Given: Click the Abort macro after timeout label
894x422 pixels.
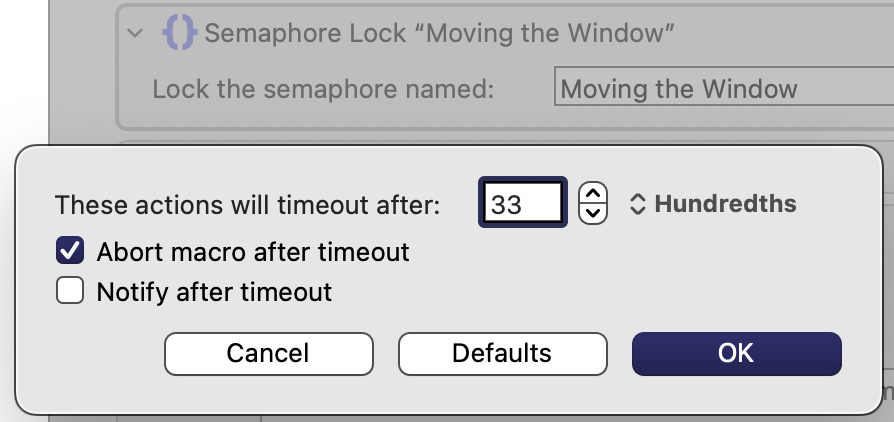Looking at the screenshot, I should [253, 251].
